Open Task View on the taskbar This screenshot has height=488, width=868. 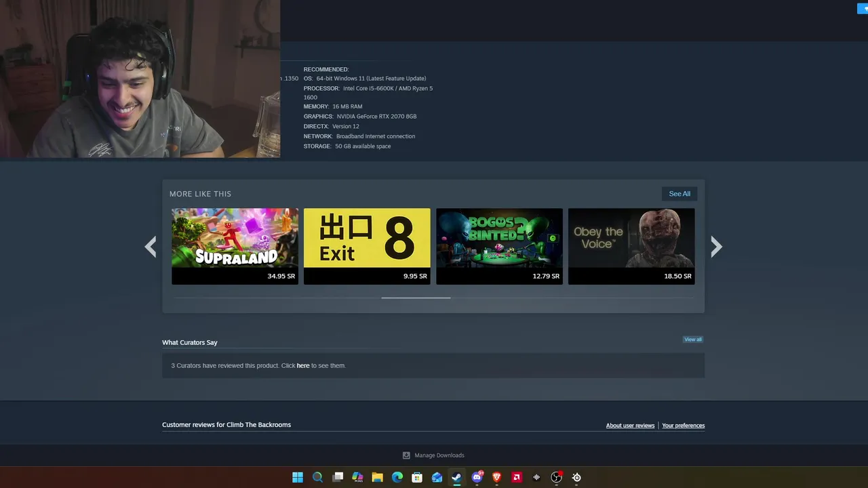click(x=338, y=477)
